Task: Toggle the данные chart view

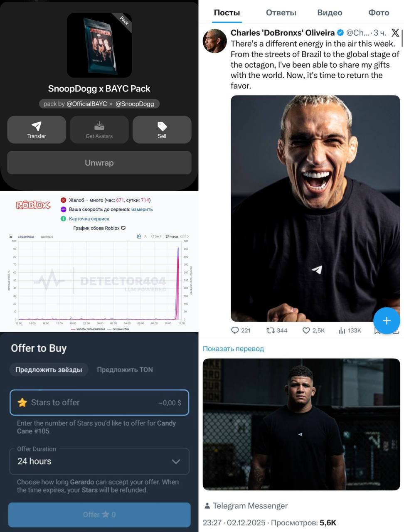Action: (x=47, y=236)
